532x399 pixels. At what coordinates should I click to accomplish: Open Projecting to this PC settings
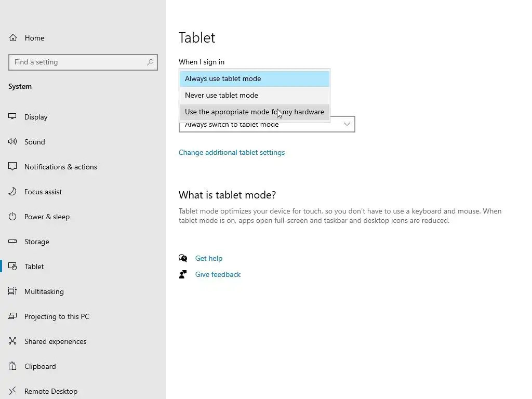coord(57,316)
